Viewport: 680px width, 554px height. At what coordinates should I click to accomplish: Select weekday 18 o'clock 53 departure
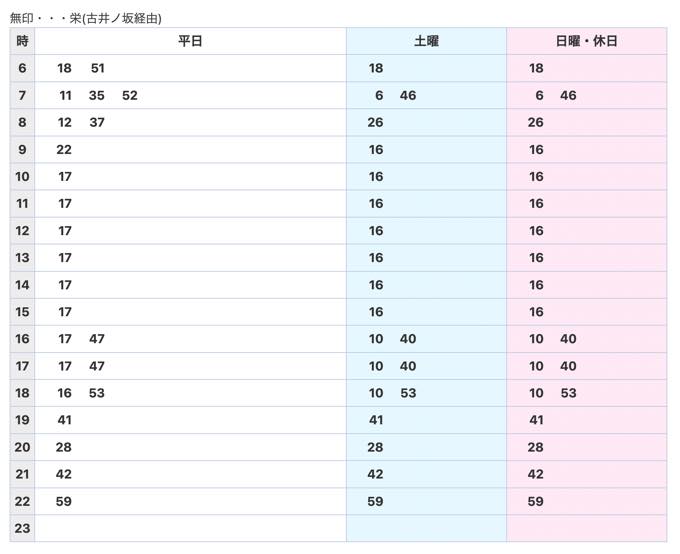(97, 393)
